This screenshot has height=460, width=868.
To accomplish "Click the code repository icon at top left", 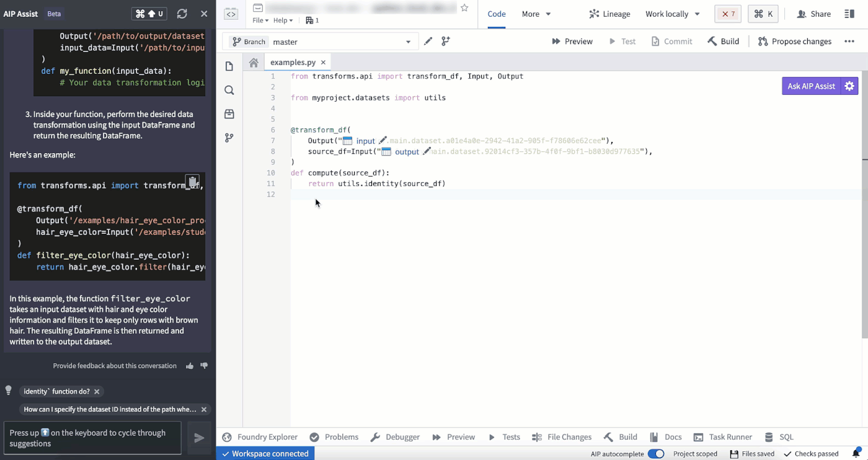I will click(231, 14).
